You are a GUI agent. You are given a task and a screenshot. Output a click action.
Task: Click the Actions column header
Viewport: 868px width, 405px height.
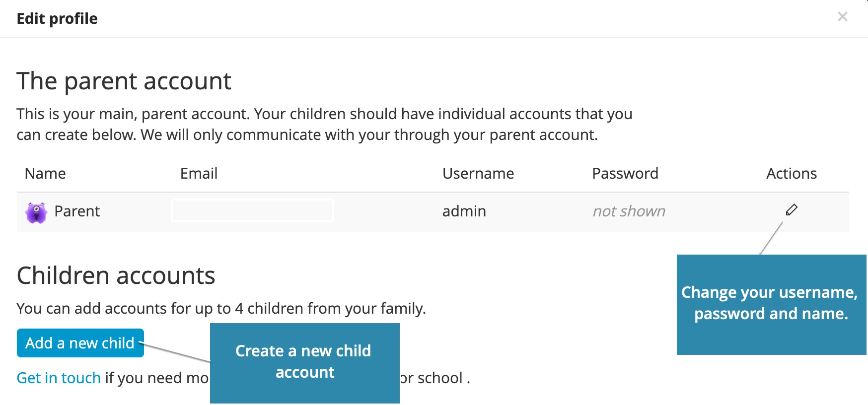pos(791,174)
